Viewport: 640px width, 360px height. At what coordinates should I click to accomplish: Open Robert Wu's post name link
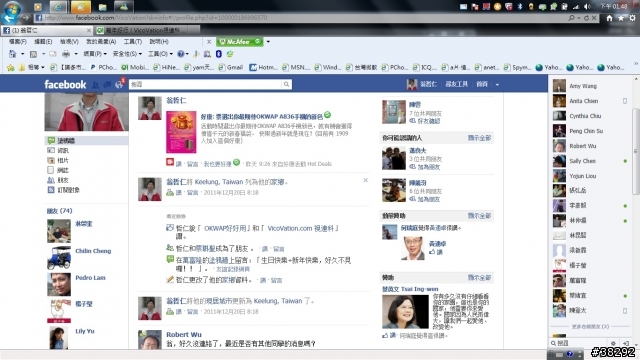point(184,334)
